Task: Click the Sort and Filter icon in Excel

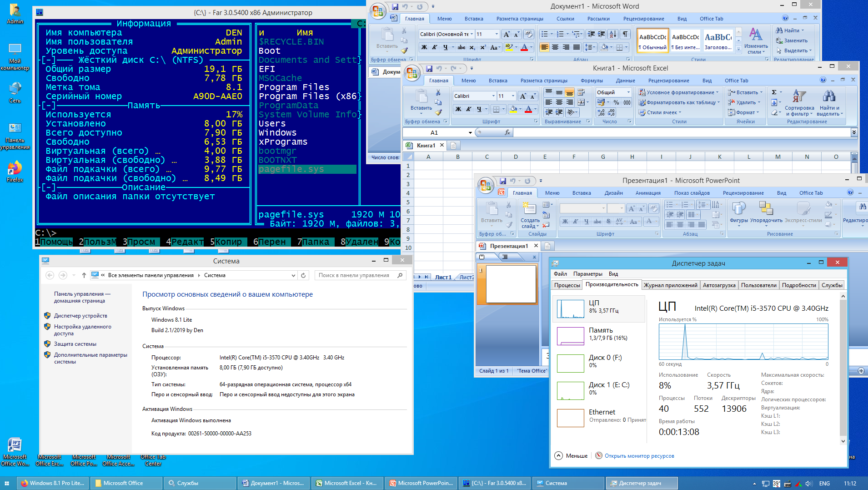Action: click(x=799, y=96)
